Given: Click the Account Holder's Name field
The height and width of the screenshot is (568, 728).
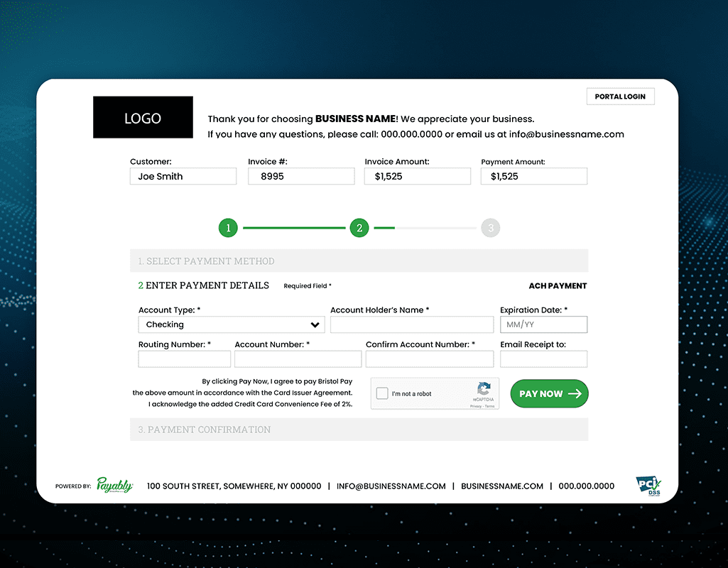Looking at the screenshot, I should coord(411,324).
